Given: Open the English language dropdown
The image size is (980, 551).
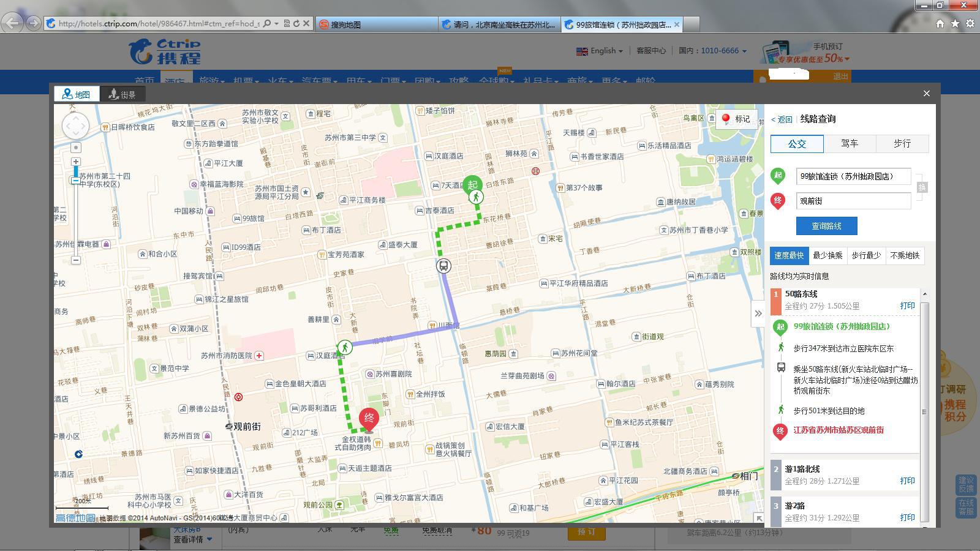Looking at the screenshot, I should point(600,51).
